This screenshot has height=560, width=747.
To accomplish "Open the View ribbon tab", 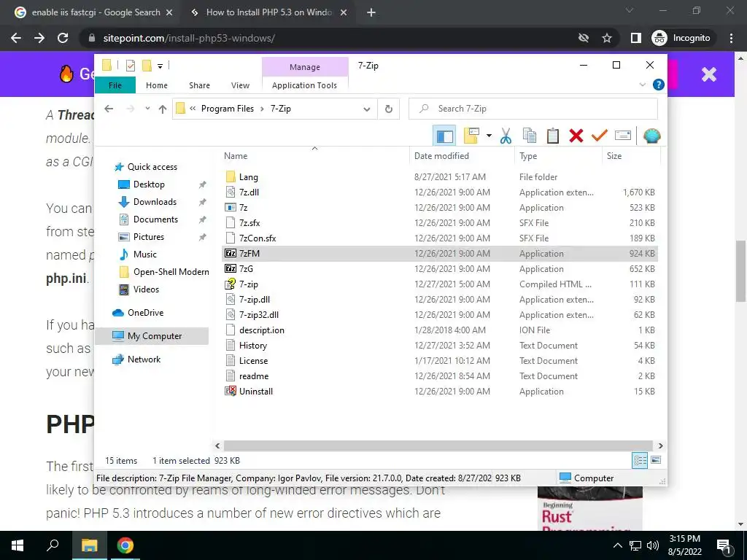I will click(240, 85).
